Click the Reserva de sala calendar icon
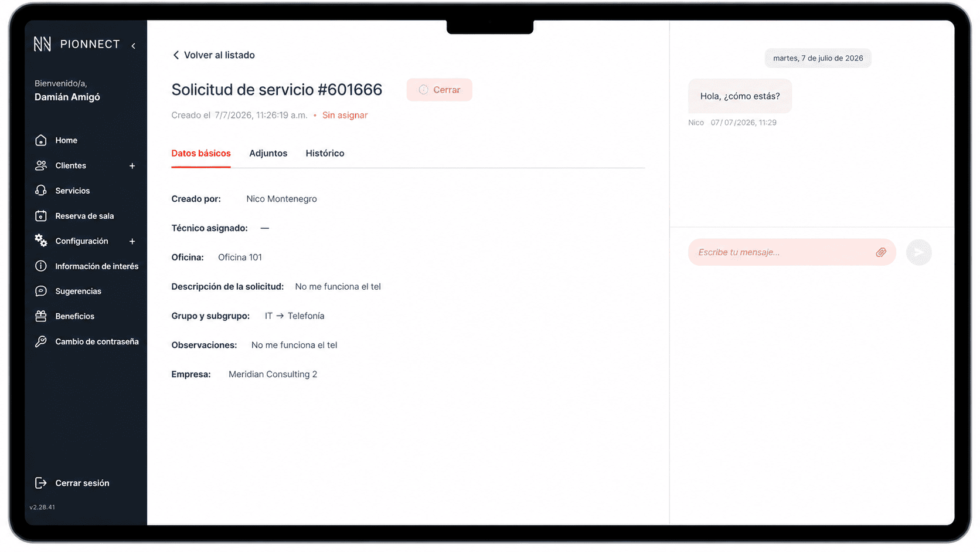The width and height of the screenshot is (980, 552). click(40, 216)
